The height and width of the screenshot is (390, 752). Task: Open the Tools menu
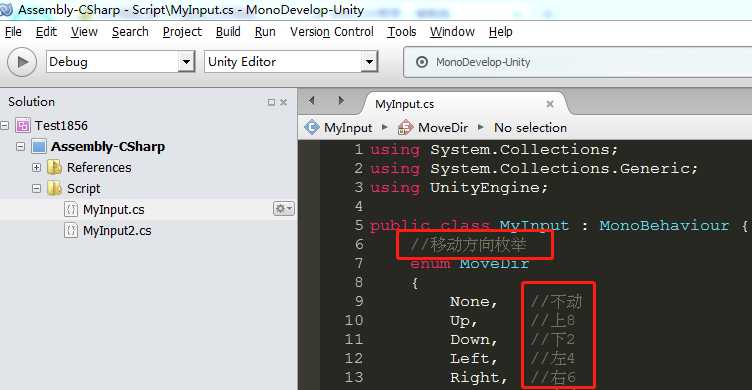pos(401,32)
